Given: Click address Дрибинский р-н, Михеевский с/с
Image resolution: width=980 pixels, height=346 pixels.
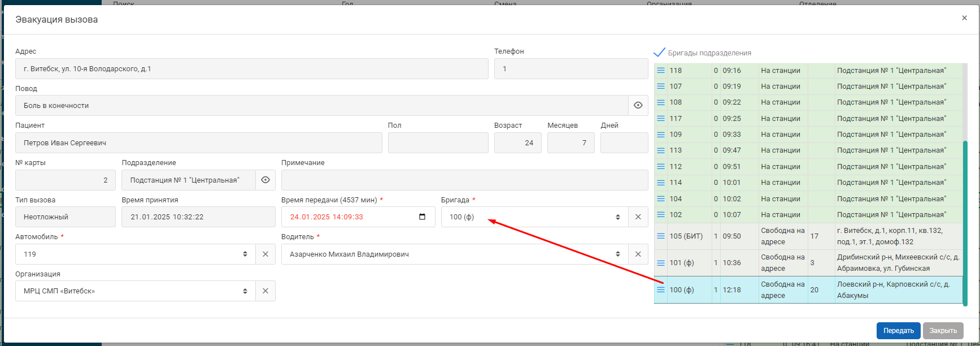Looking at the screenshot, I should 898,263.
